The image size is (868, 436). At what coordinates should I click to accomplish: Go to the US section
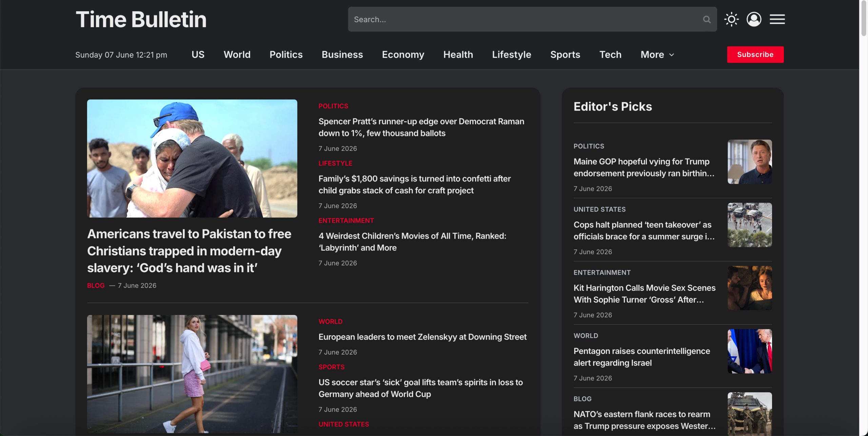[x=198, y=55]
